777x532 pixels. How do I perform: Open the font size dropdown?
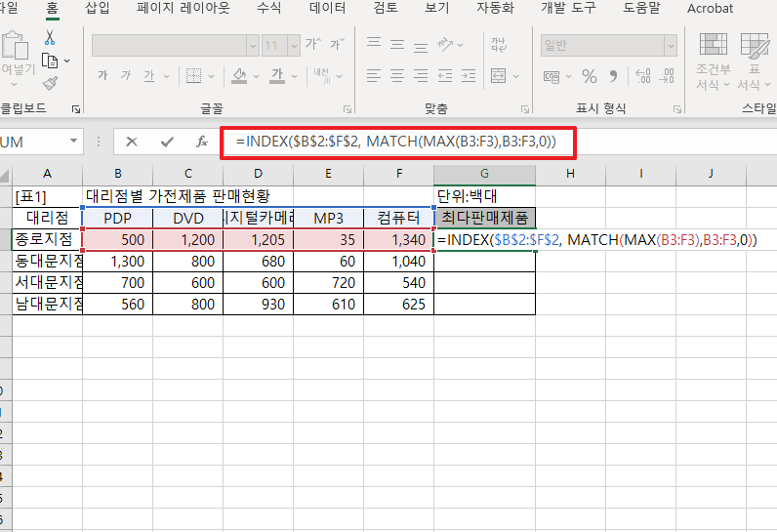[294, 46]
